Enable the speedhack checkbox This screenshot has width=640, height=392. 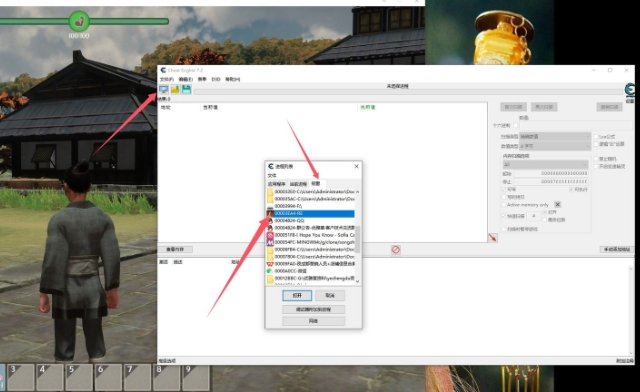coord(596,167)
